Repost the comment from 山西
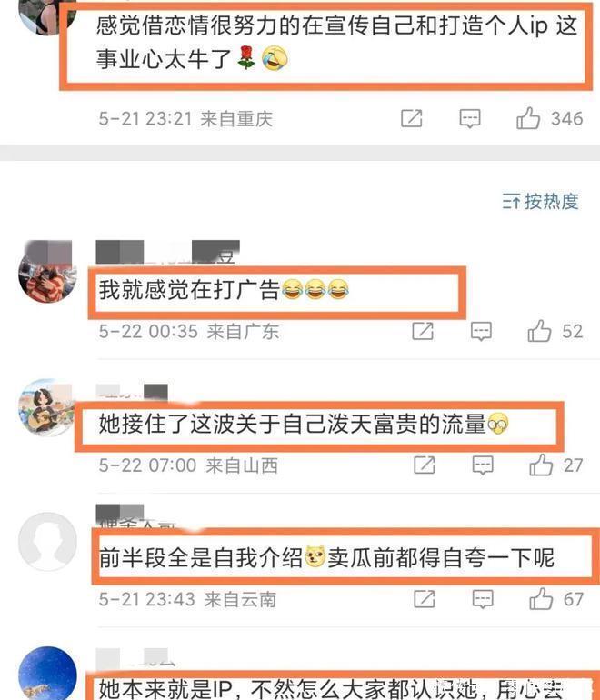 click(425, 465)
